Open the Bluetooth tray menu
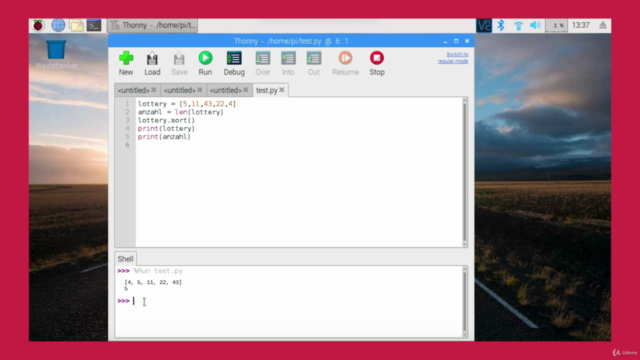640x360 pixels. click(501, 25)
